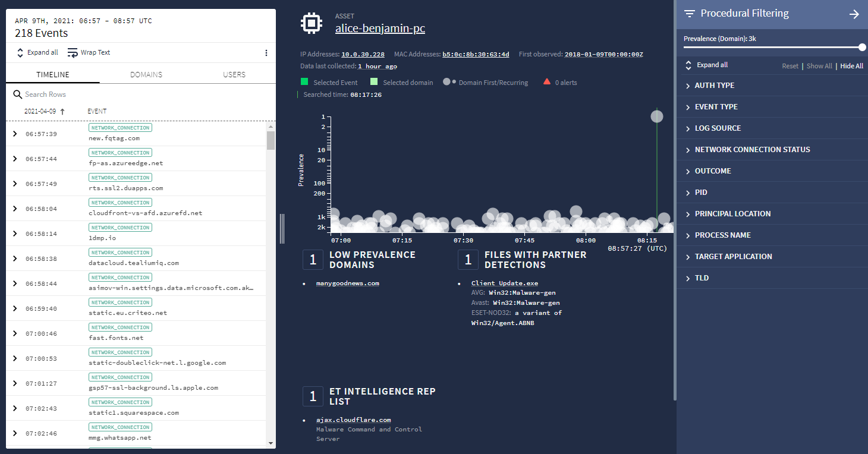Expand the new.fqtag.com event row
The height and width of the screenshot is (454, 868).
point(15,134)
